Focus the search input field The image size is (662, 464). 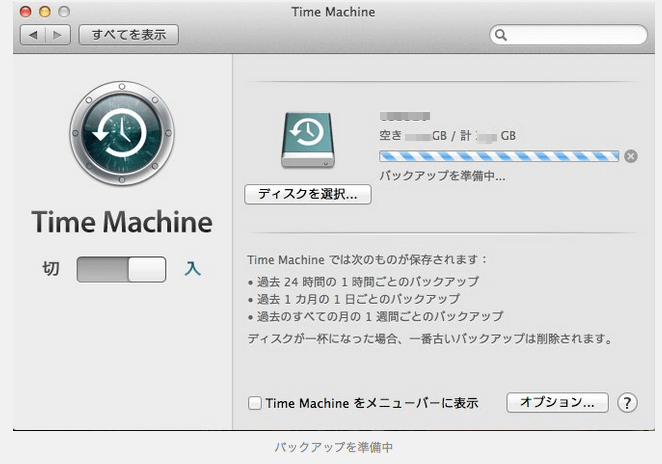pos(568,35)
